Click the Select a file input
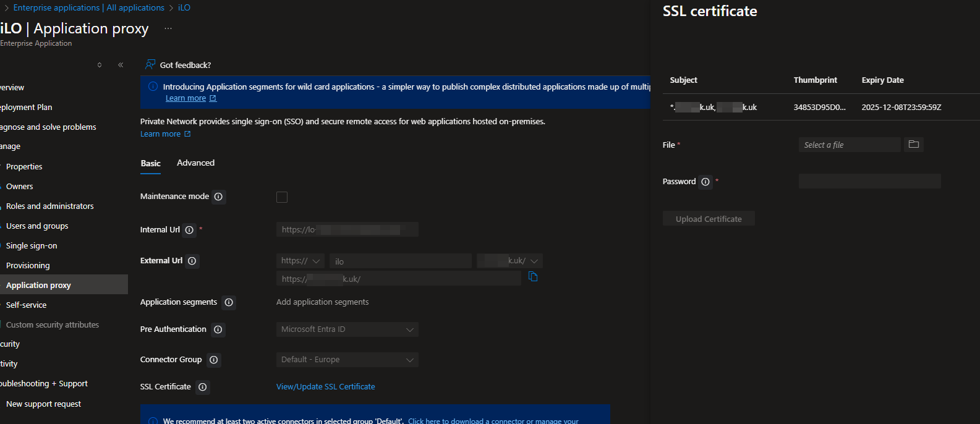 pyautogui.click(x=850, y=145)
